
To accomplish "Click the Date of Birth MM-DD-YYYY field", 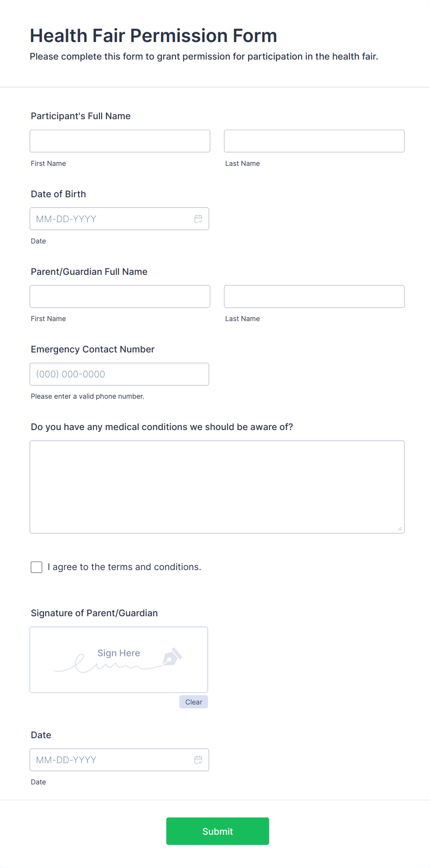I will coord(111,219).
